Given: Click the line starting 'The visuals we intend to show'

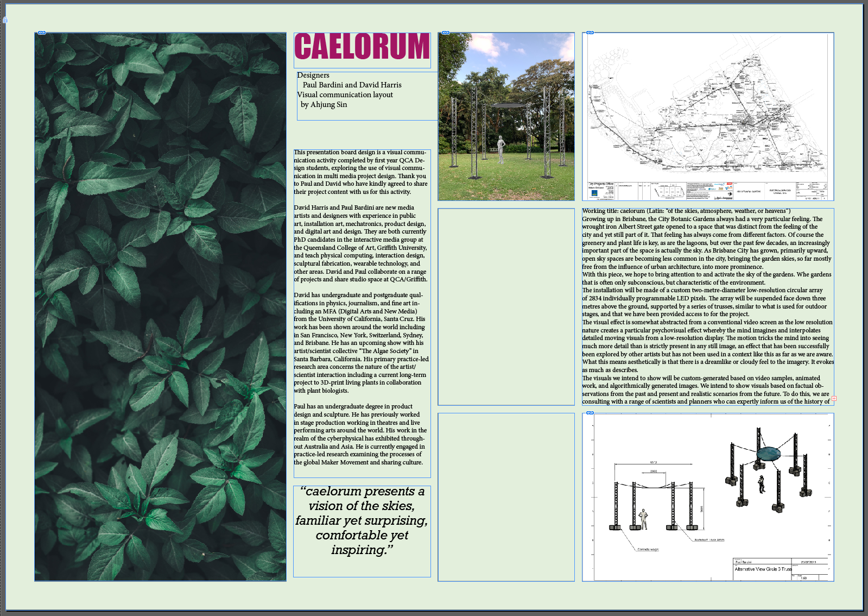Looking at the screenshot, I should tap(701, 378).
